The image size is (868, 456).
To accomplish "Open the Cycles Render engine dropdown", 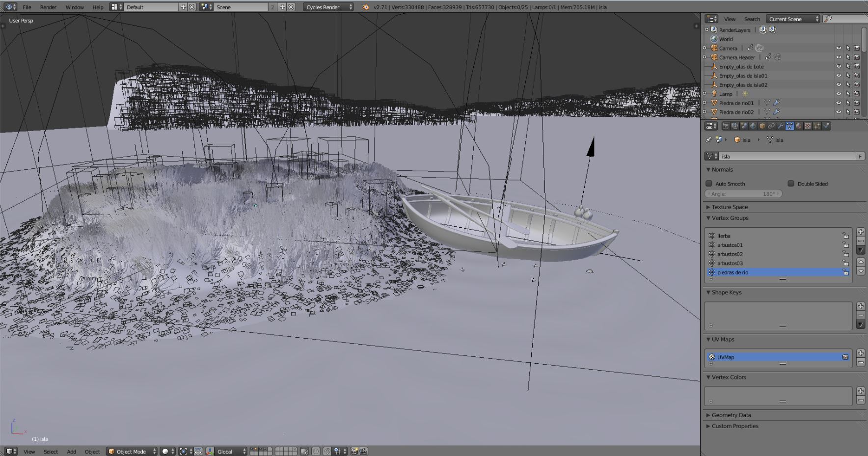I will pyautogui.click(x=328, y=7).
